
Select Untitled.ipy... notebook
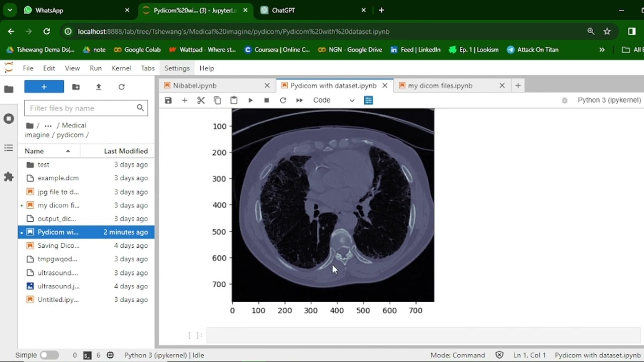[x=86, y=300]
